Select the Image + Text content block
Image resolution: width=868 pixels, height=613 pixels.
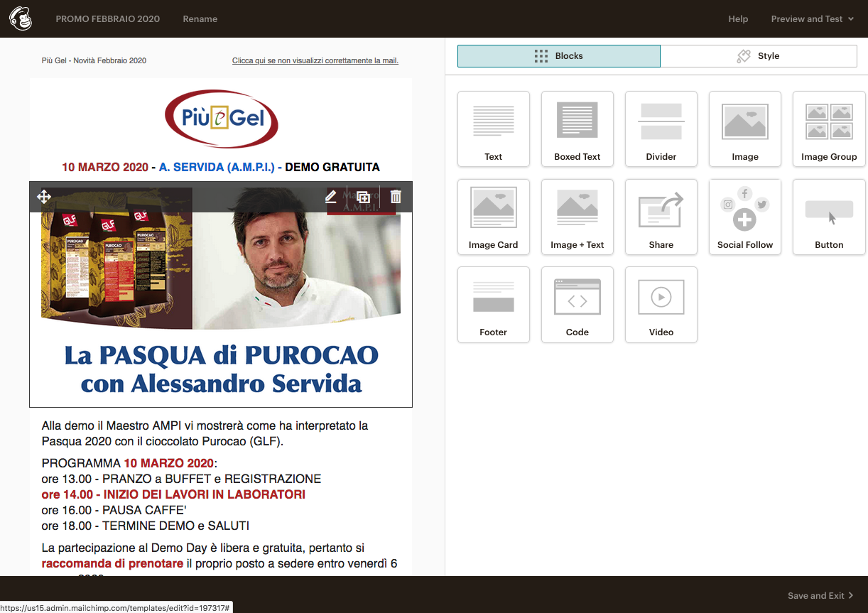click(x=577, y=217)
